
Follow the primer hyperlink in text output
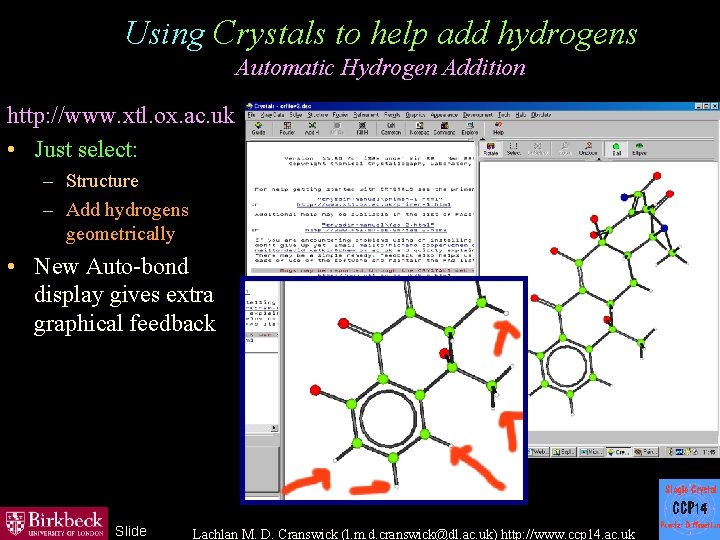[x=373, y=205]
